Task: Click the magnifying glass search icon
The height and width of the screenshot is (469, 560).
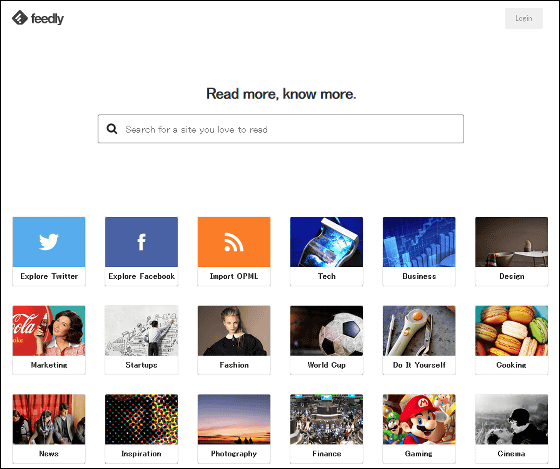Action: pos(112,129)
